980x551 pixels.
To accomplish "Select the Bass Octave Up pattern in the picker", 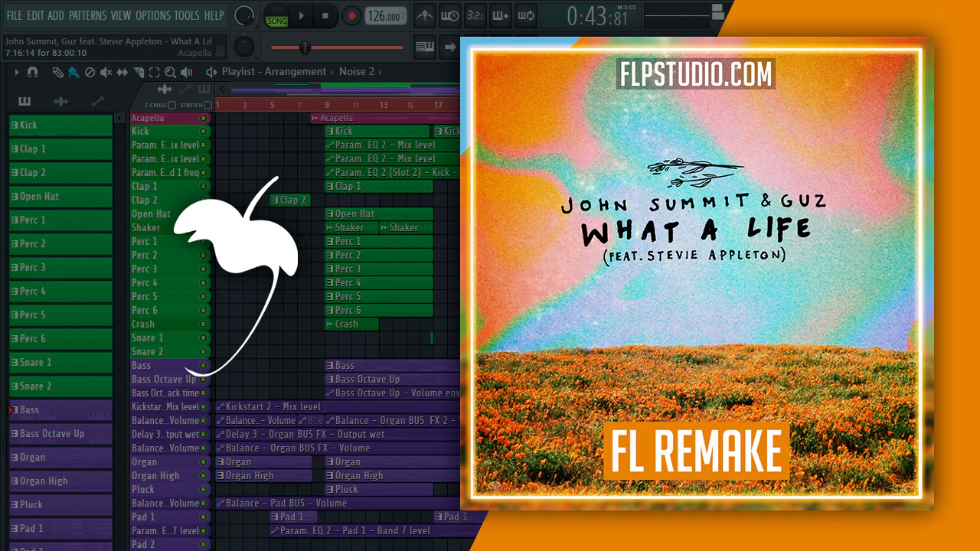I will click(x=60, y=433).
